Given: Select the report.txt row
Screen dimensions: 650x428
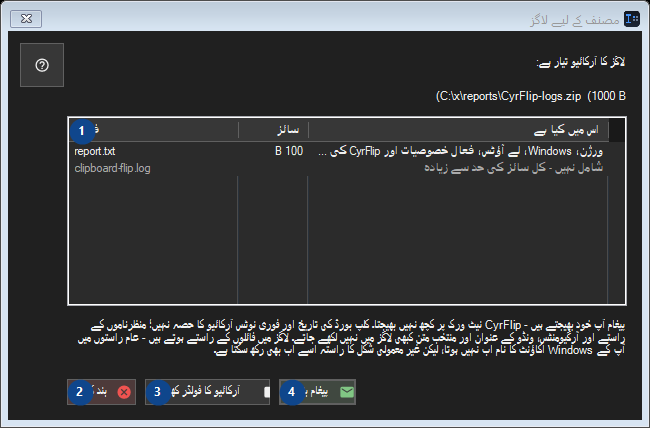Looking at the screenshot, I should pyautogui.click(x=339, y=151).
